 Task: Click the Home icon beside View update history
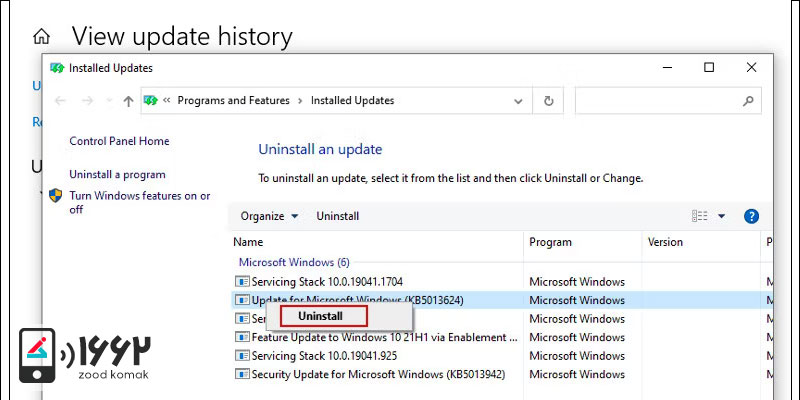[x=41, y=36]
